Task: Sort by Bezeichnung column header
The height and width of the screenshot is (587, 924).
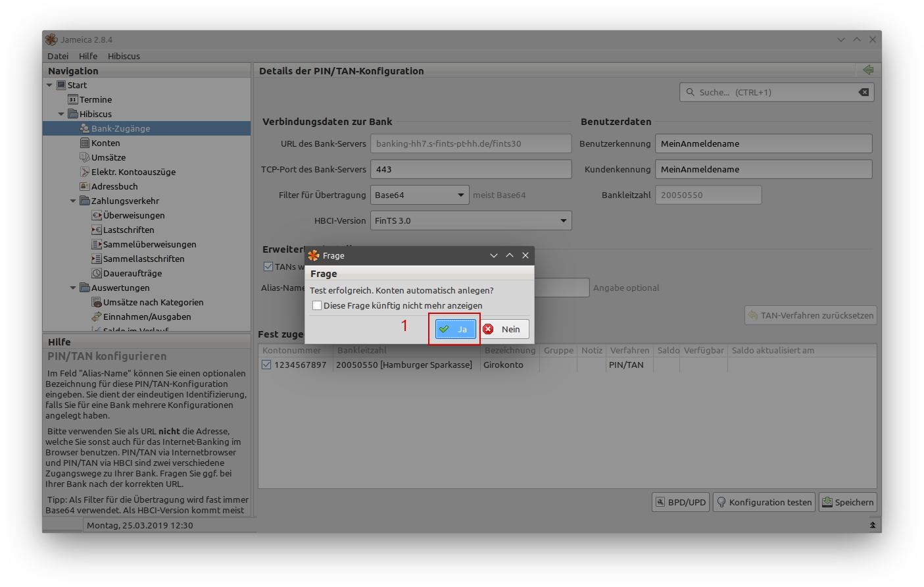Action: (x=510, y=350)
